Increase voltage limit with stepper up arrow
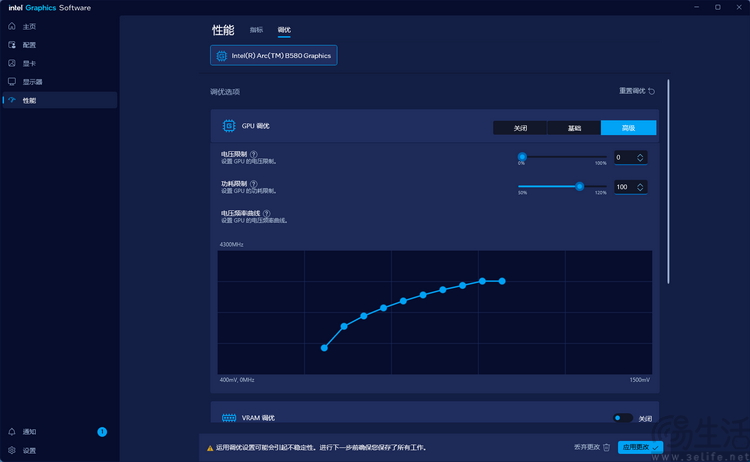Screen dimensions: 750x462 click(640, 155)
